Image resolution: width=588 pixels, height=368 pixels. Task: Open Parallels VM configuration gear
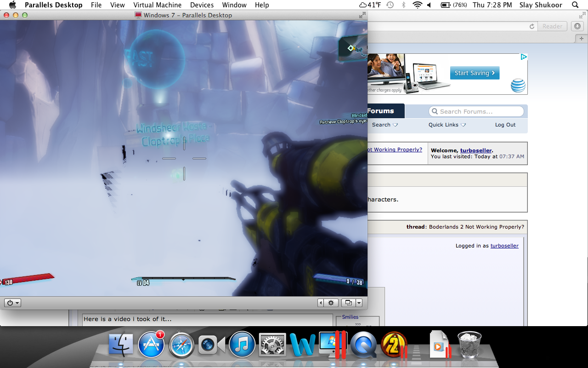(331, 303)
